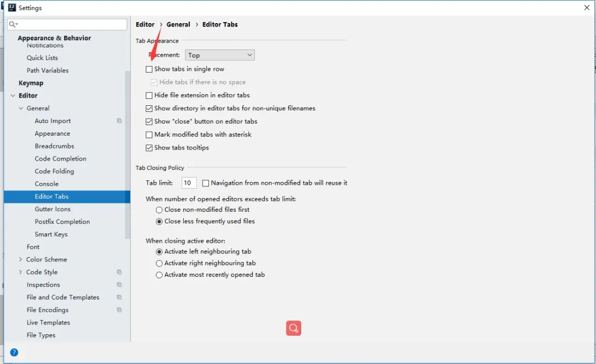
Task: Click the General breadcrumb link
Action: 178,24
